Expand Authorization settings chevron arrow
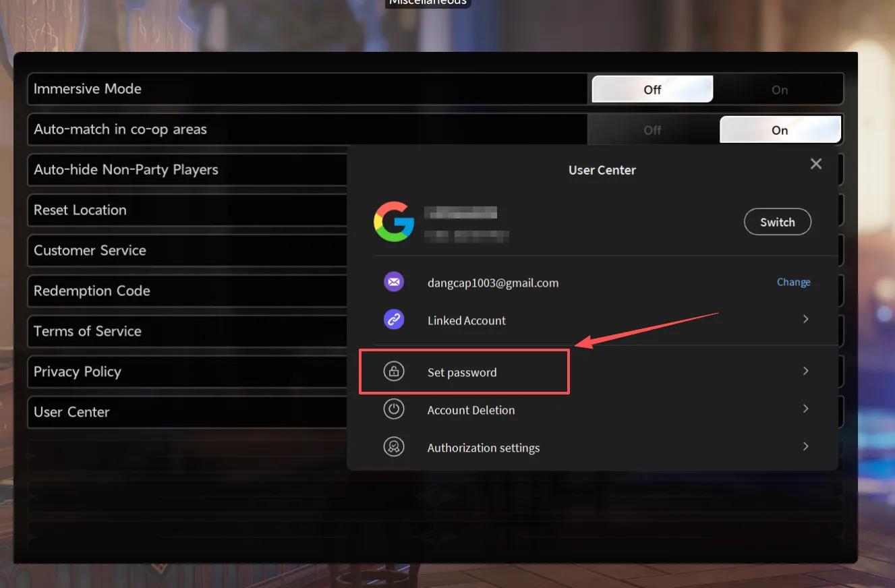 pyautogui.click(x=805, y=446)
